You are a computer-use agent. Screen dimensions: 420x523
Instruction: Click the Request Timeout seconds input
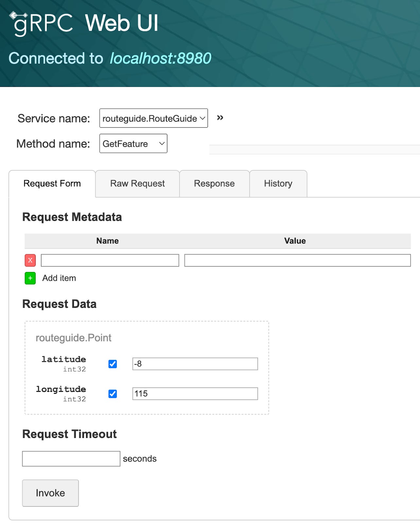point(71,459)
